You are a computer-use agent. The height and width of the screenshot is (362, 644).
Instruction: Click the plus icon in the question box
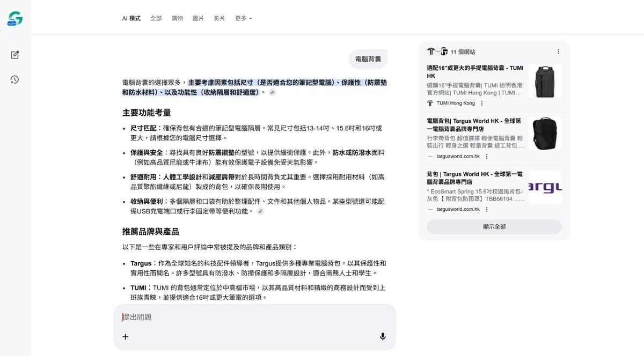[x=125, y=336]
